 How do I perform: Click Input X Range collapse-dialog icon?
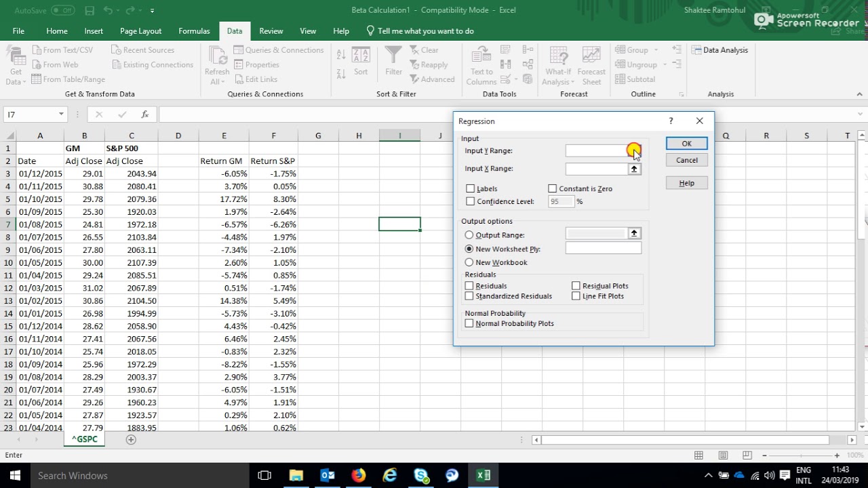tap(634, 169)
